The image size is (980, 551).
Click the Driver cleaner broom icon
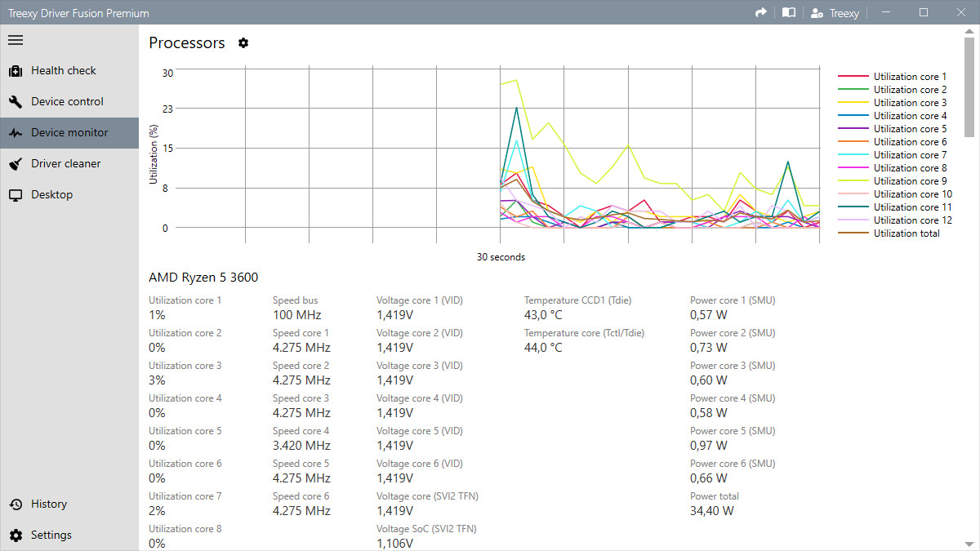(x=16, y=164)
